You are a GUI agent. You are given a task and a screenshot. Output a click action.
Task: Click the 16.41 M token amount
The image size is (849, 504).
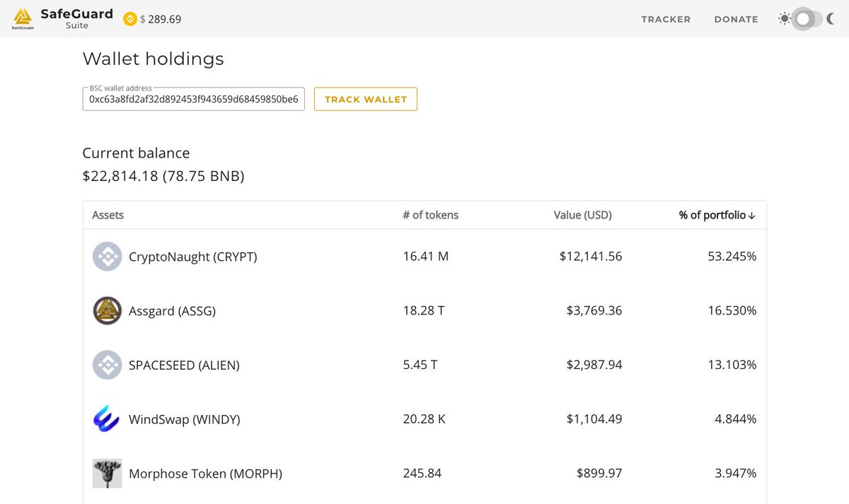tap(426, 257)
